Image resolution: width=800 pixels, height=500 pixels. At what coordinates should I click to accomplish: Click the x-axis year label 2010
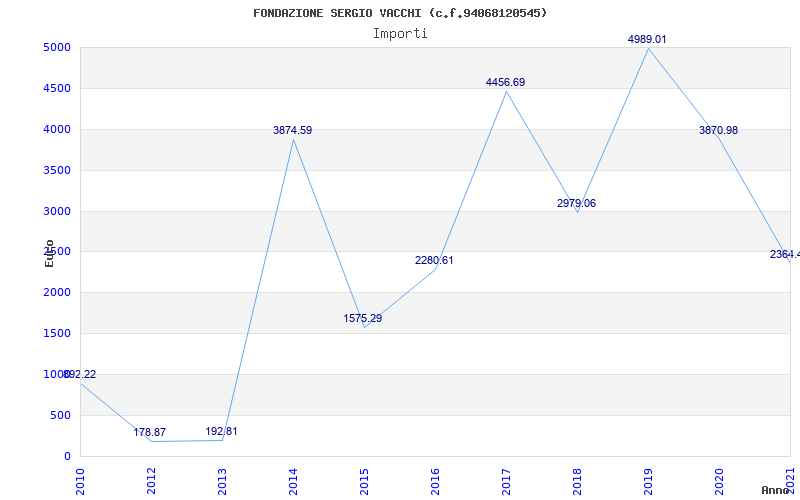tap(80, 481)
